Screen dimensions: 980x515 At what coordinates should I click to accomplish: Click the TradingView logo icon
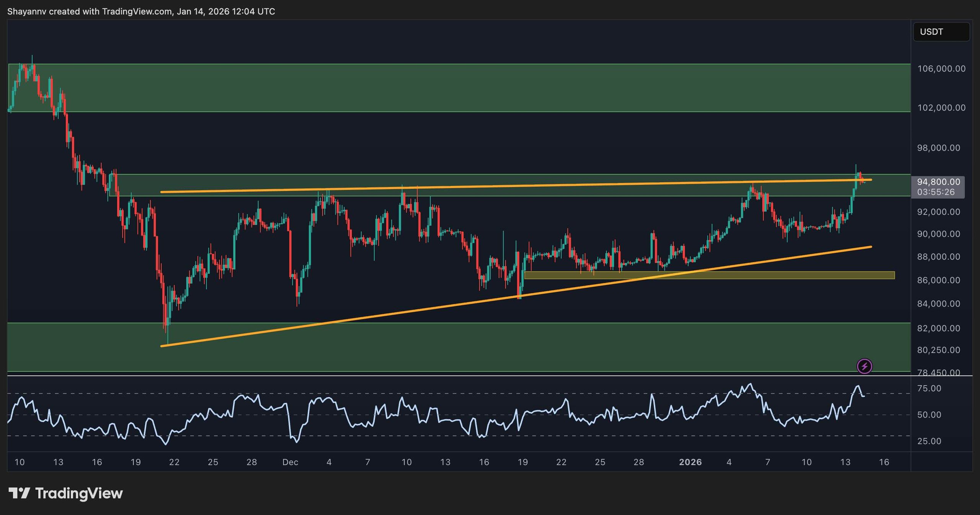(19, 493)
